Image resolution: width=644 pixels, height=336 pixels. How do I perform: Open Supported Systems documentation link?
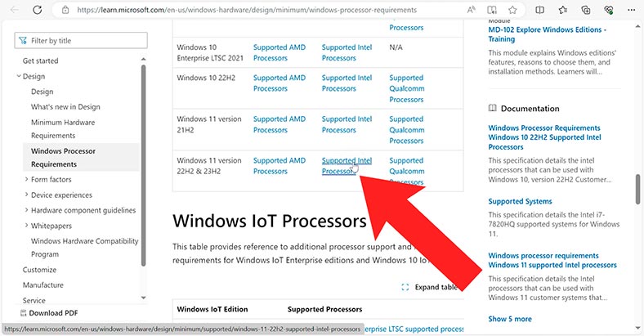[x=520, y=201]
